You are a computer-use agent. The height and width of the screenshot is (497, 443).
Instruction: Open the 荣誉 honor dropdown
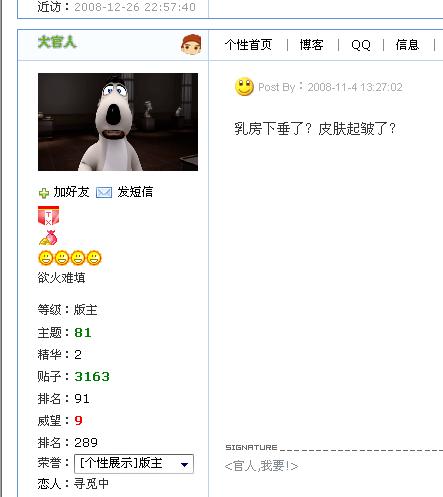pos(134,463)
